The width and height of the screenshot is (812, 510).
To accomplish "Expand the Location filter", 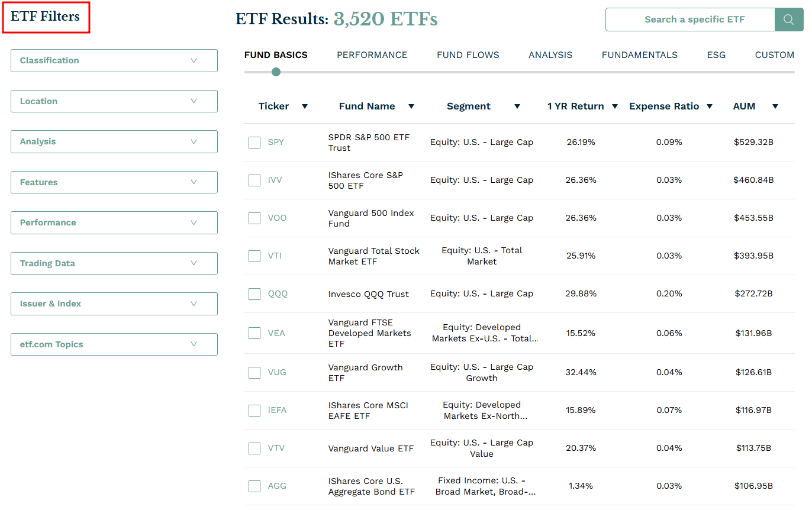I will point(114,101).
